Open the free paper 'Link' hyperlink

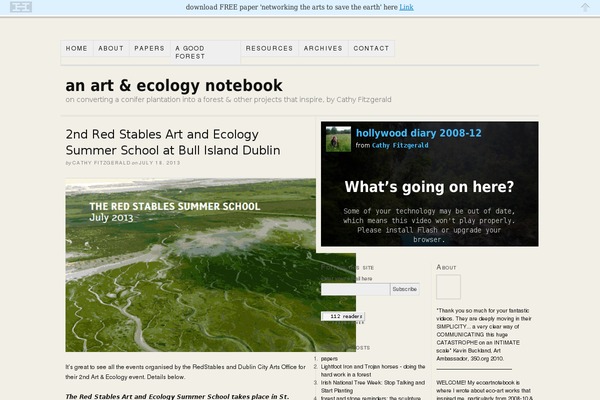[406, 7]
